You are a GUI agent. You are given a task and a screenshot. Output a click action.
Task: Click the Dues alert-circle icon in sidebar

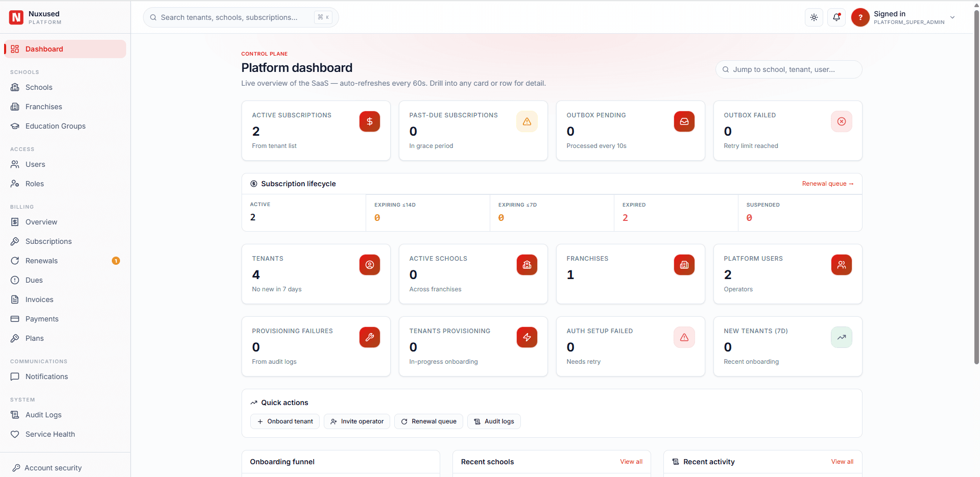point(15,280)
